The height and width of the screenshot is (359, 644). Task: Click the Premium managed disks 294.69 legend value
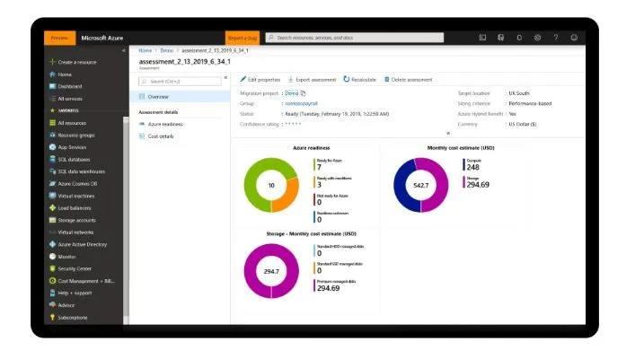(x=328, y=288)
